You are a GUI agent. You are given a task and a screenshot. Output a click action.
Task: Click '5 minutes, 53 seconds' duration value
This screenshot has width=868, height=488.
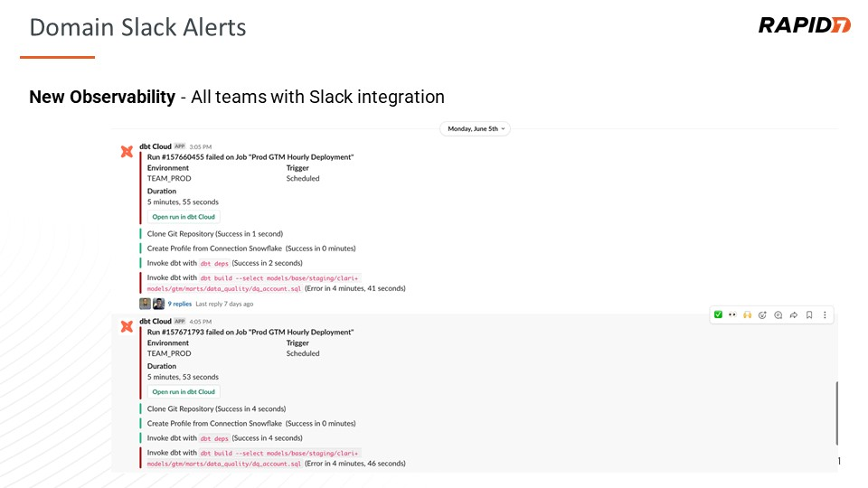183,377
